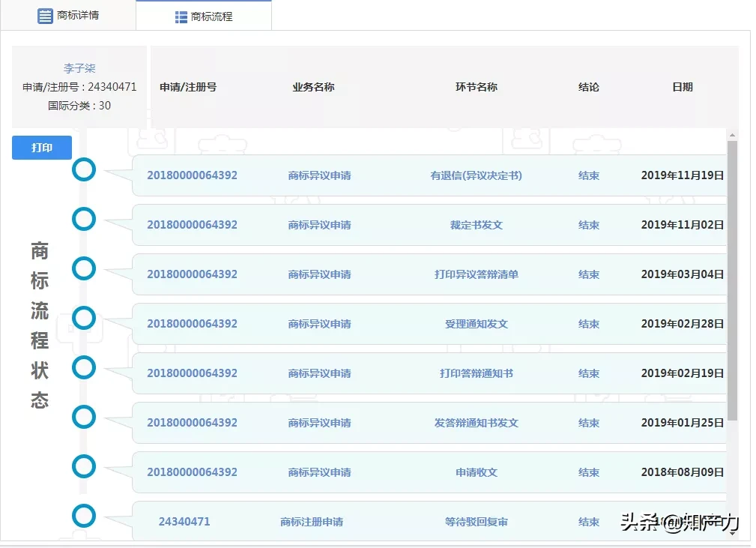The image size is (756, 548).
Task: Click 打印异议答辩清单 stage text
Action: point(477,274)
